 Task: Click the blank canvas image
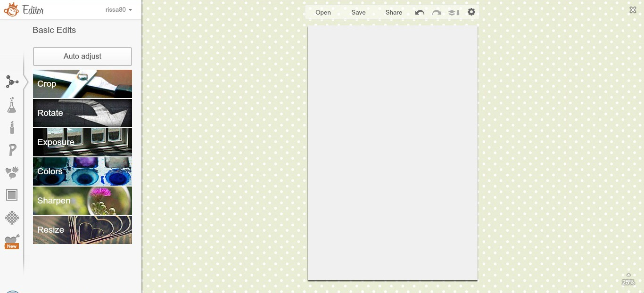click(393, 153)
